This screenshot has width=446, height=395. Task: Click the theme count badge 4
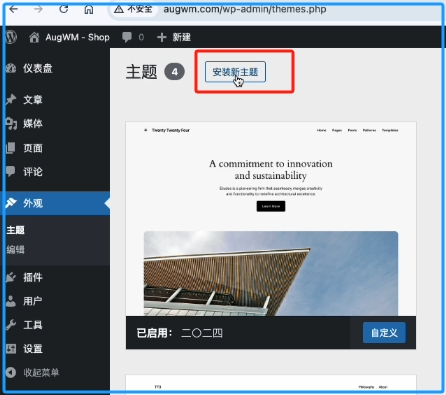coord(174,72)
